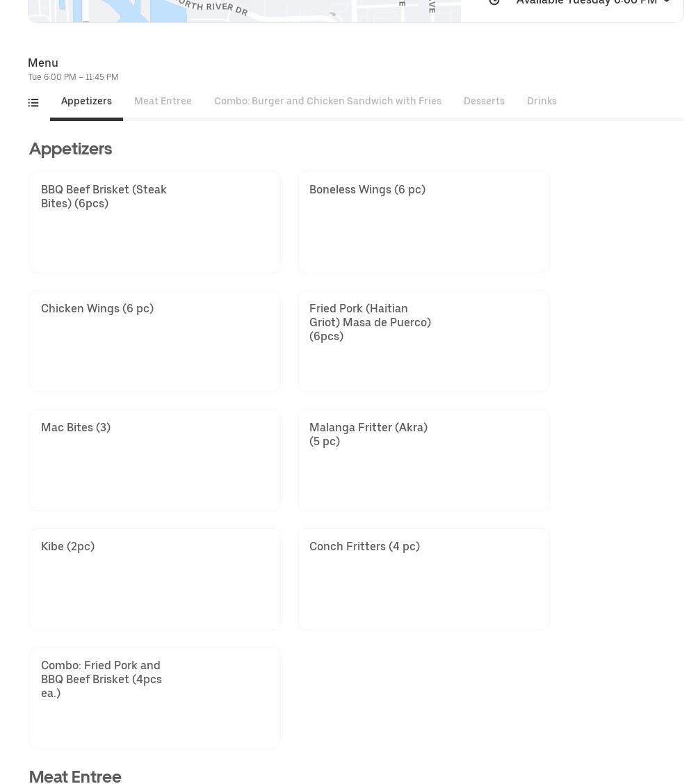Switch to the Appetizers tab

tap(86, 102)
